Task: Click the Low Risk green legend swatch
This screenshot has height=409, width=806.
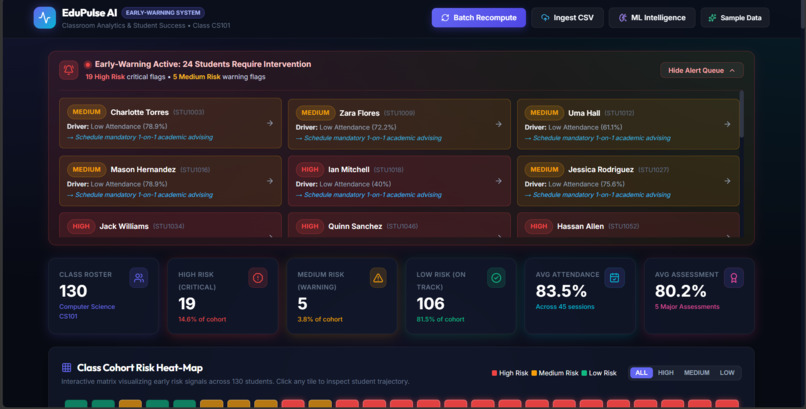Action: pos(584,373)
